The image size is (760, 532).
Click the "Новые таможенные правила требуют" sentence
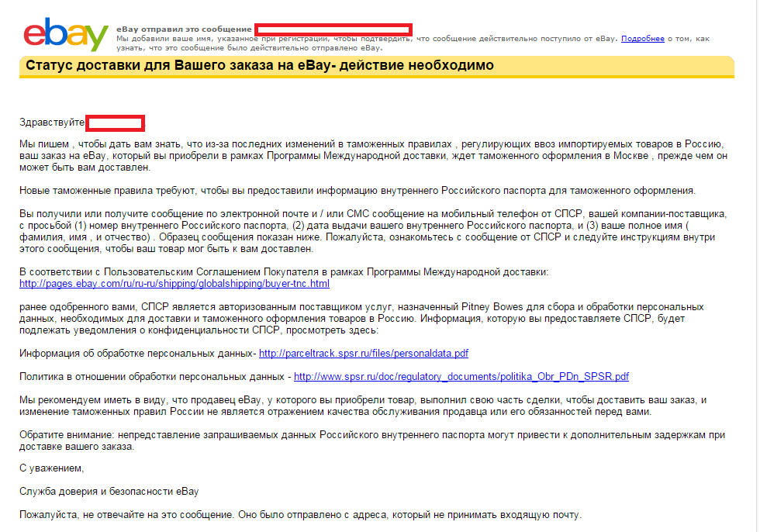pos(357,190)
